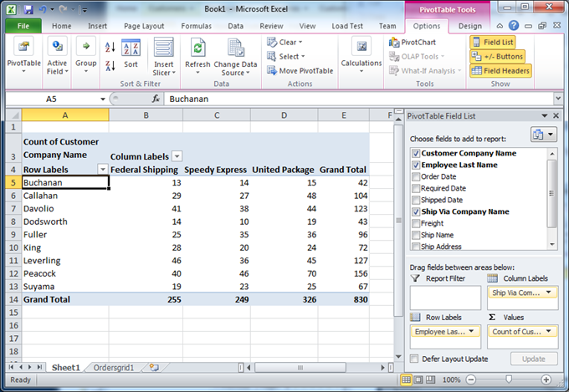Image resolution: width=569 pixels, height=392 pixels.
Task: Check the Ship Name field
Action: pyautogui.click(x=416, y=235)
